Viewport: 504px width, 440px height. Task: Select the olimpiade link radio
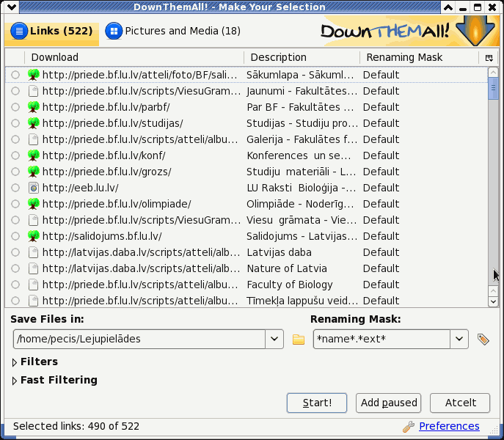pos(15,204)
